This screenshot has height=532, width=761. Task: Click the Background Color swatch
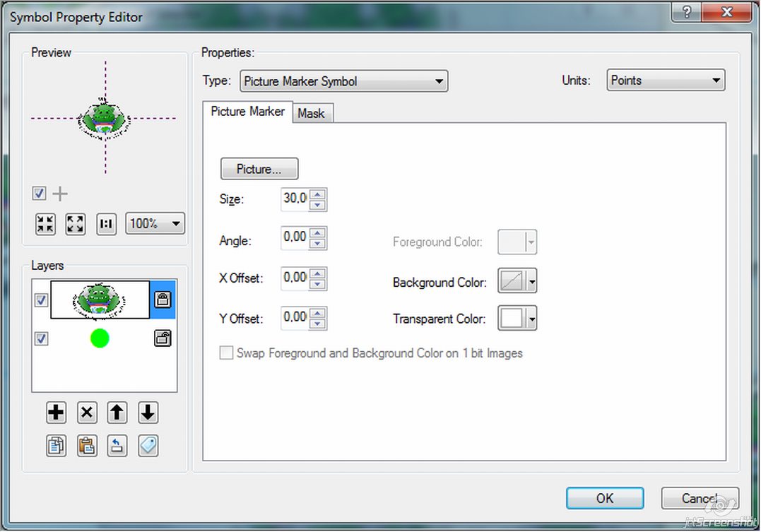pyautogui.click(x=512, y=281)
